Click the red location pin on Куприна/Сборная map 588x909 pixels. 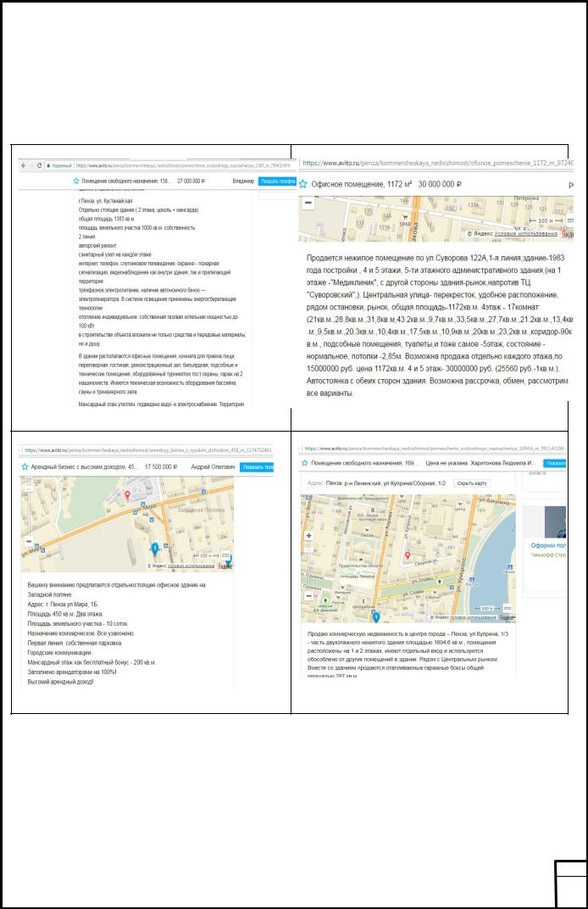tap(408, 555)
